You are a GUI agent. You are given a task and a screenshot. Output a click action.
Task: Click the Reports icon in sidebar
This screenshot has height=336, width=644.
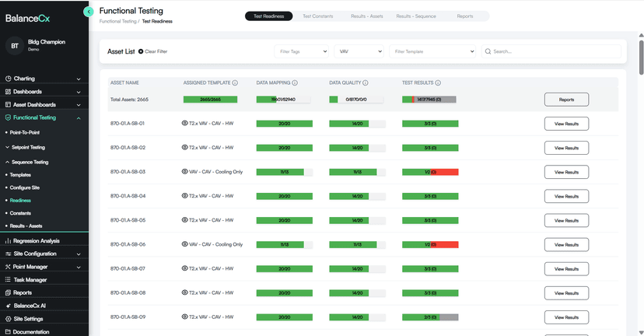tap(8, 292)
